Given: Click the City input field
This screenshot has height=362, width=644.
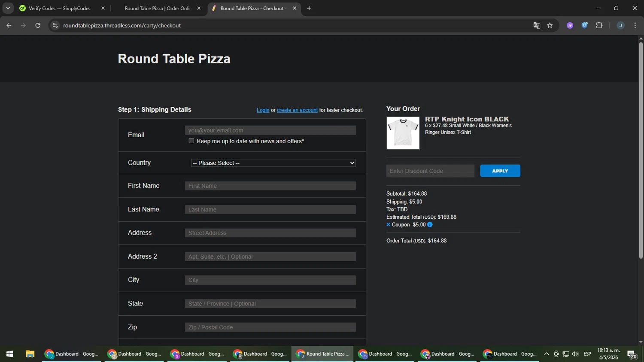Looking at the screenshot, I should [270, 280].
